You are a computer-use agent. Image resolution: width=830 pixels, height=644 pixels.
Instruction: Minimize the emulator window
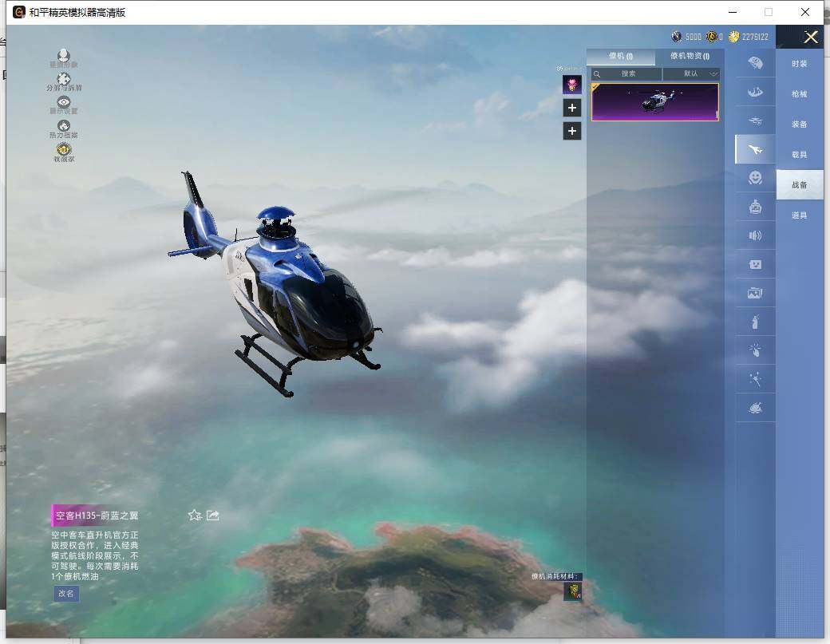tap(733, 12)
